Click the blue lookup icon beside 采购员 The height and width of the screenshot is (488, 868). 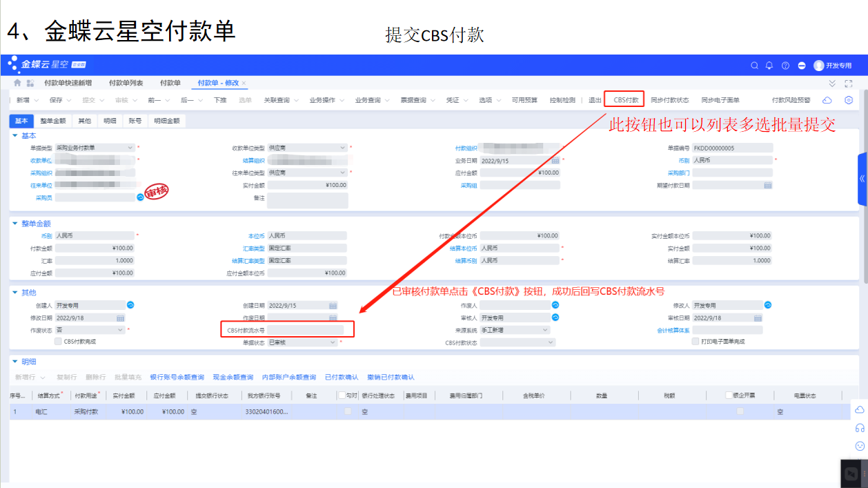140,197
